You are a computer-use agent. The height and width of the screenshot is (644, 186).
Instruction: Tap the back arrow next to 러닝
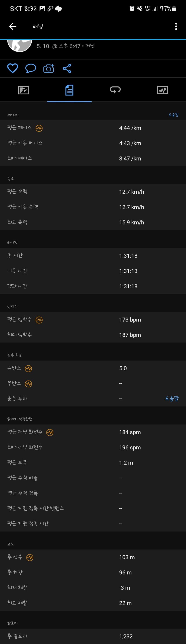pos(13,26)
